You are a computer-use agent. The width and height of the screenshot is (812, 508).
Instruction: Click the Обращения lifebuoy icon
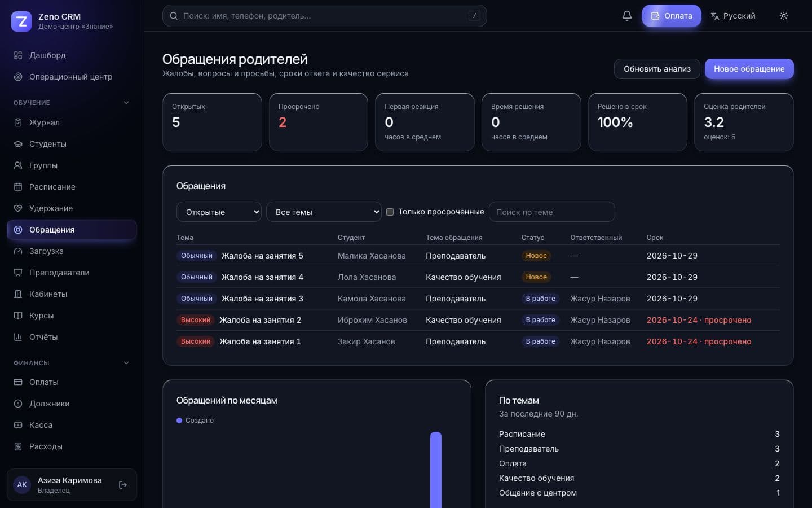18,230
